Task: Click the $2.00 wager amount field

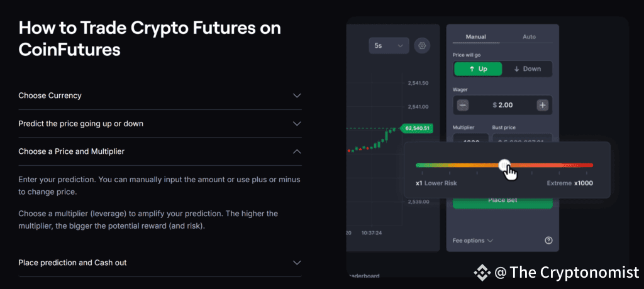Action: click(x=502, y=105)
